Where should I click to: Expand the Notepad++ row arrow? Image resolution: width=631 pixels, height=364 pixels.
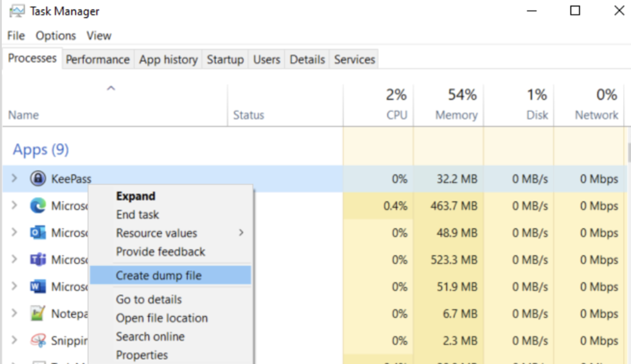point(14,313)
